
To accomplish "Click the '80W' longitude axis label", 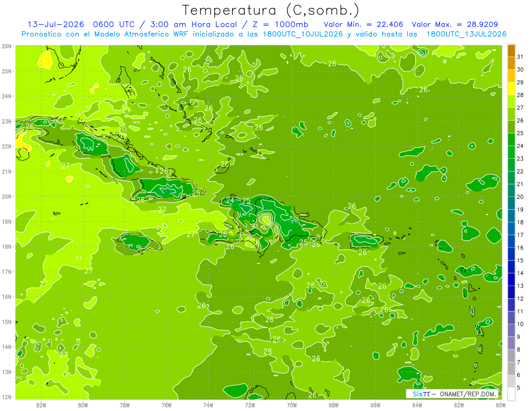I will click(83, 405).
